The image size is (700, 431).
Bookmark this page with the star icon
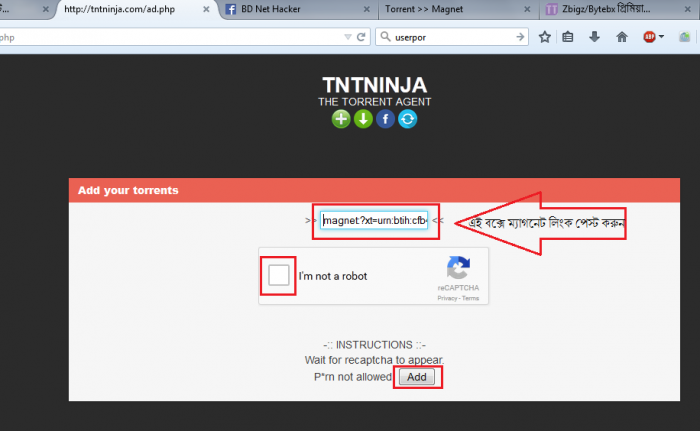coord(545,37)
